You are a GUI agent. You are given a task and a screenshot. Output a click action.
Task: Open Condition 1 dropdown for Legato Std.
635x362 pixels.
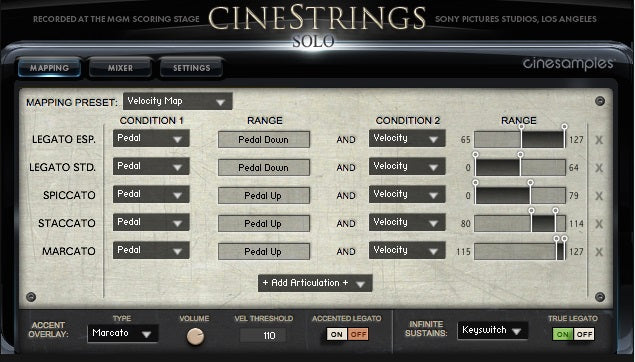pos(151,166)
